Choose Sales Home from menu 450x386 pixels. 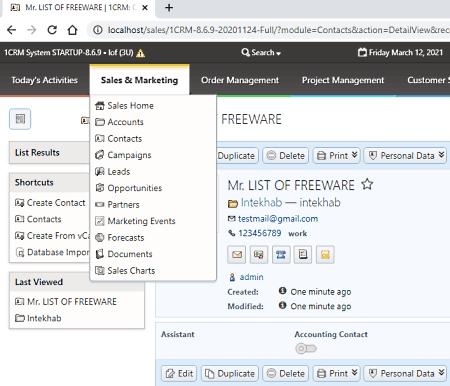pyautogui.click(x=153, y=106)
